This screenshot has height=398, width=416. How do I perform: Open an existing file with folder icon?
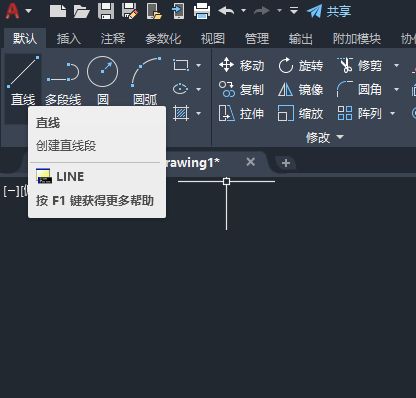pos(82,11)
